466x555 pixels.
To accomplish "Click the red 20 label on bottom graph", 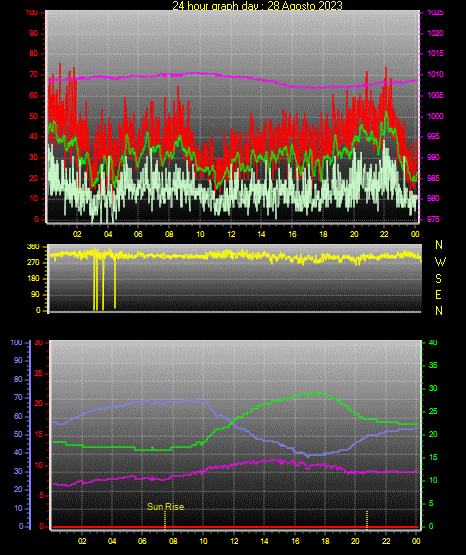I will [39, 404].
